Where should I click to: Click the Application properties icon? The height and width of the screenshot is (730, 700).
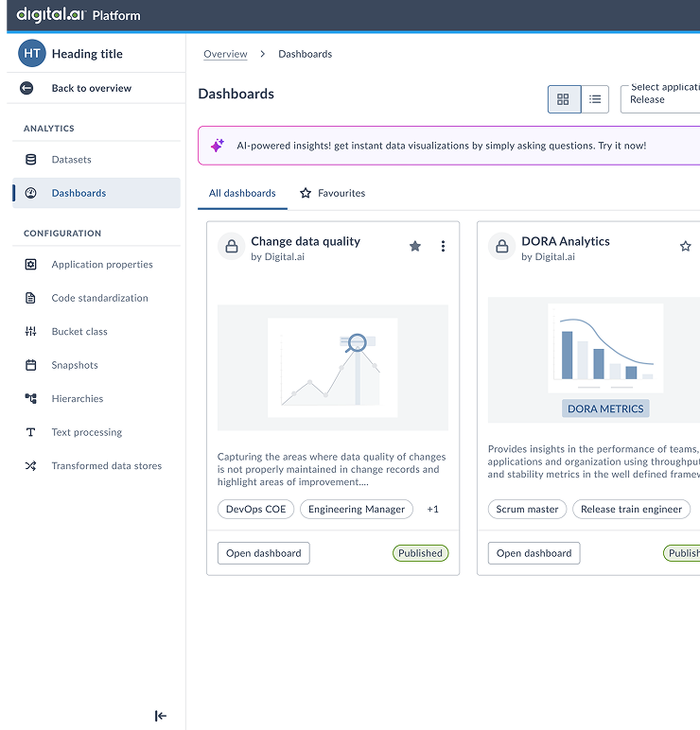[31, 265]
